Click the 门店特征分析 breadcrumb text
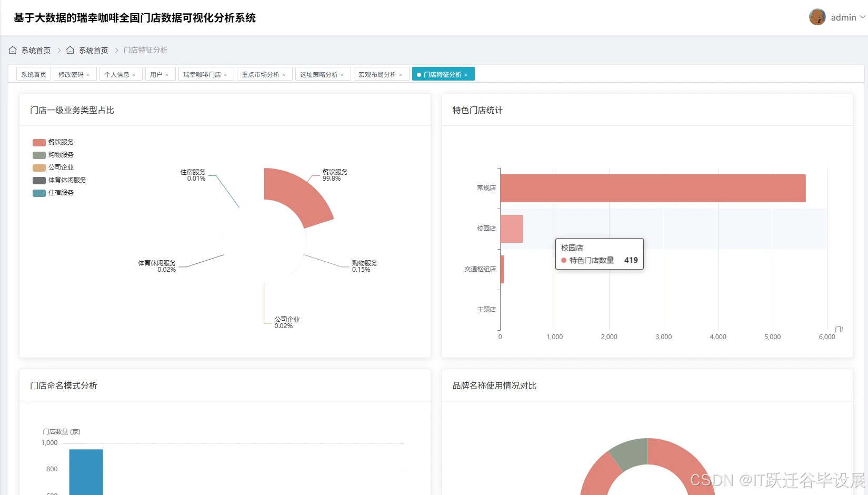Screen dimensions: 868x495 coord(145,50)
